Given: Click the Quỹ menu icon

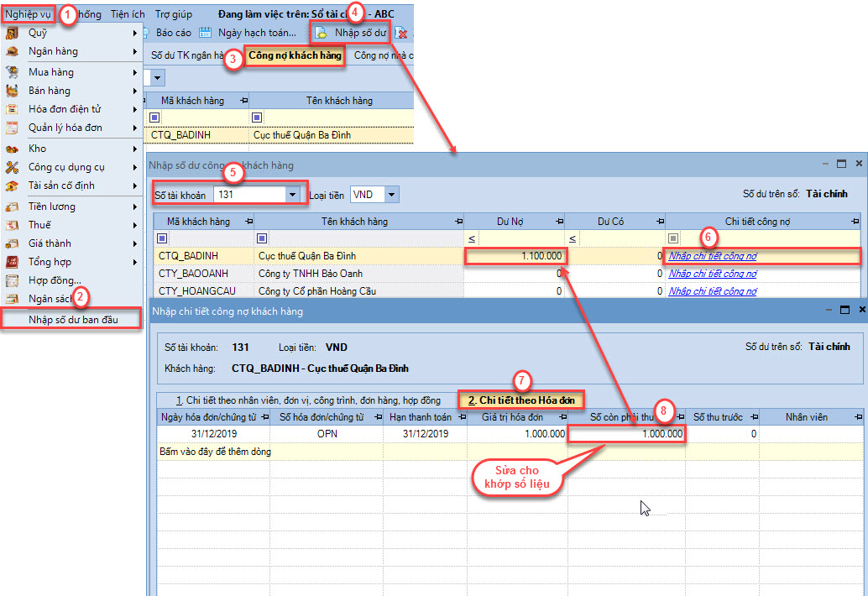Looking at the screenshot, I should [12, 34].
